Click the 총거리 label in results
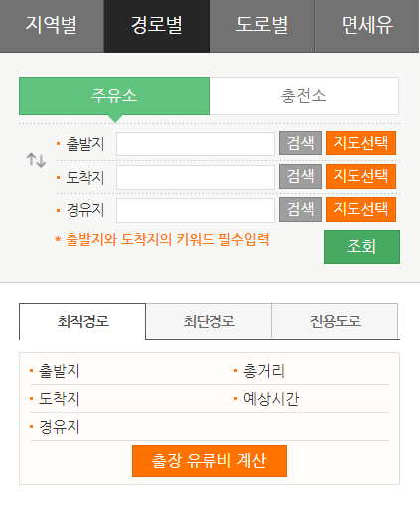Screen dimensions: 420x511 point(264,371)
